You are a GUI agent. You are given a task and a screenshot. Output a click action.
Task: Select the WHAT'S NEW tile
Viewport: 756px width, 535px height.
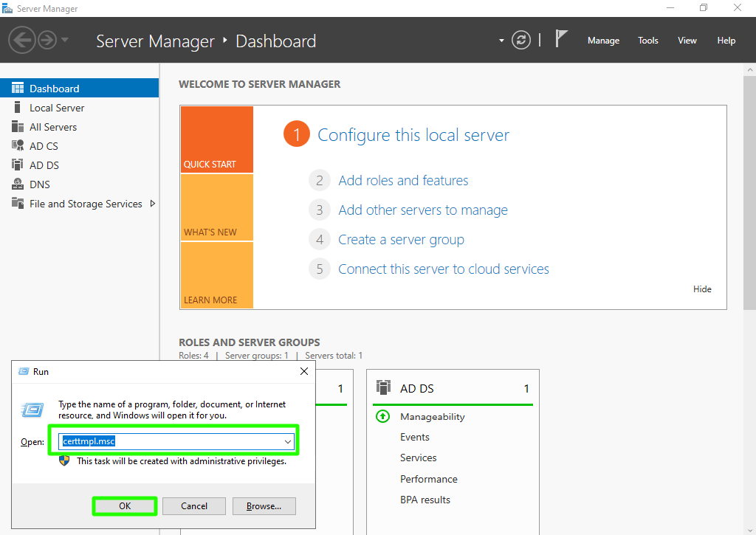pos(216,208)
